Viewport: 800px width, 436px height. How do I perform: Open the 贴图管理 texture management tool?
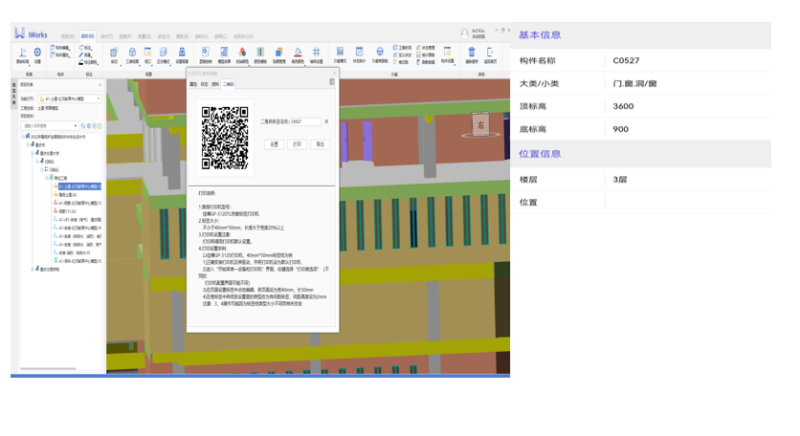click(x=279, y=55)
